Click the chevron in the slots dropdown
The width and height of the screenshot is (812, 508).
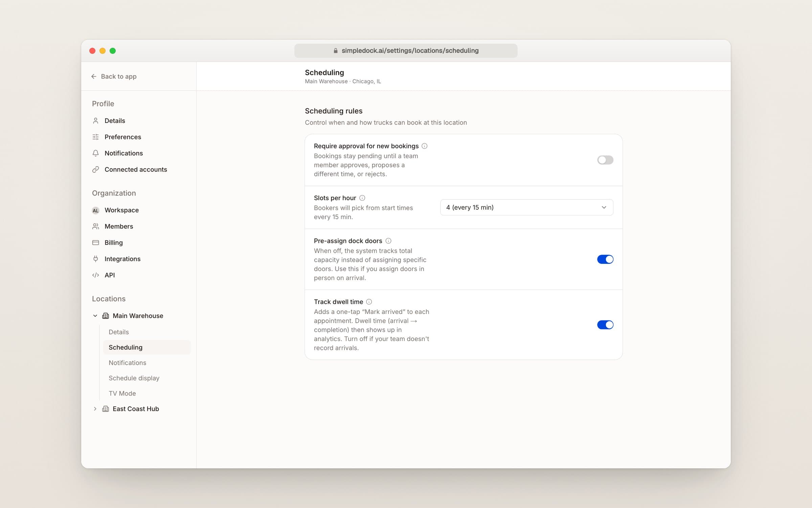click(604, 207)
